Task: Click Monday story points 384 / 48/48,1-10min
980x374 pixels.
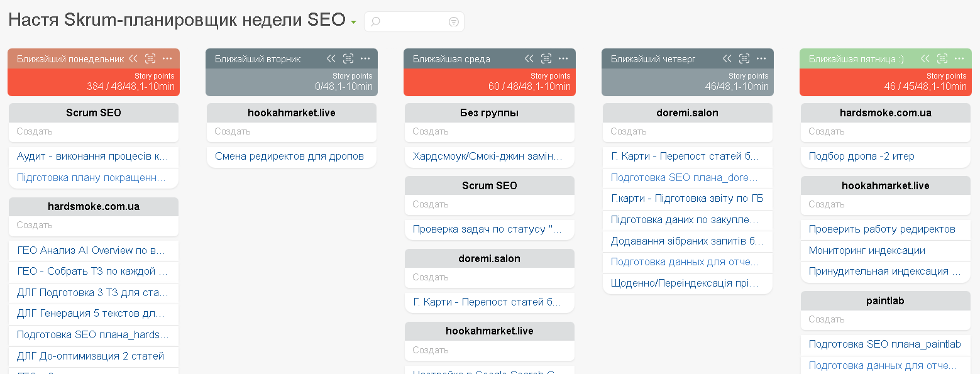Action: tap(130, 87)
